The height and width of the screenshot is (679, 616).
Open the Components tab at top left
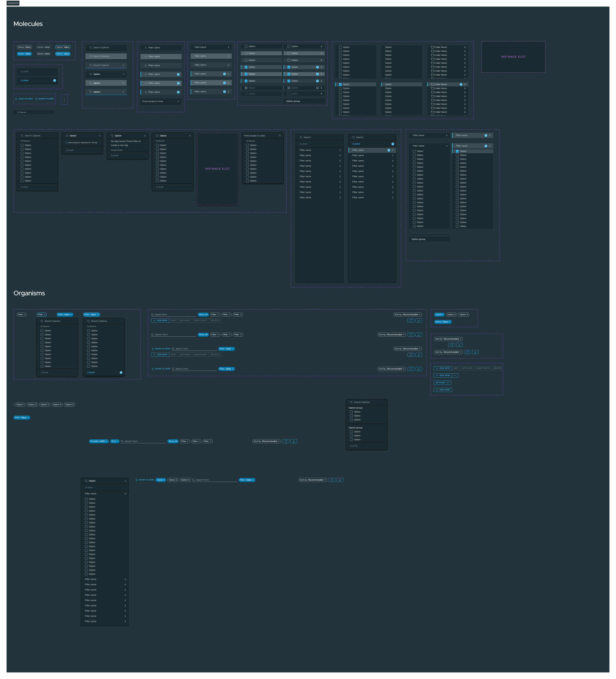13,3
